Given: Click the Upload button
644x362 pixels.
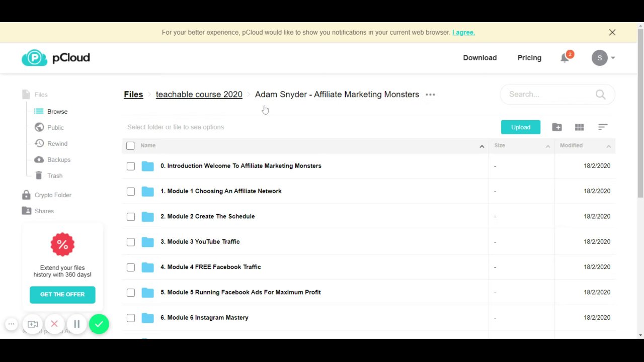Looking at the screenshot, I should coord(521,127).
